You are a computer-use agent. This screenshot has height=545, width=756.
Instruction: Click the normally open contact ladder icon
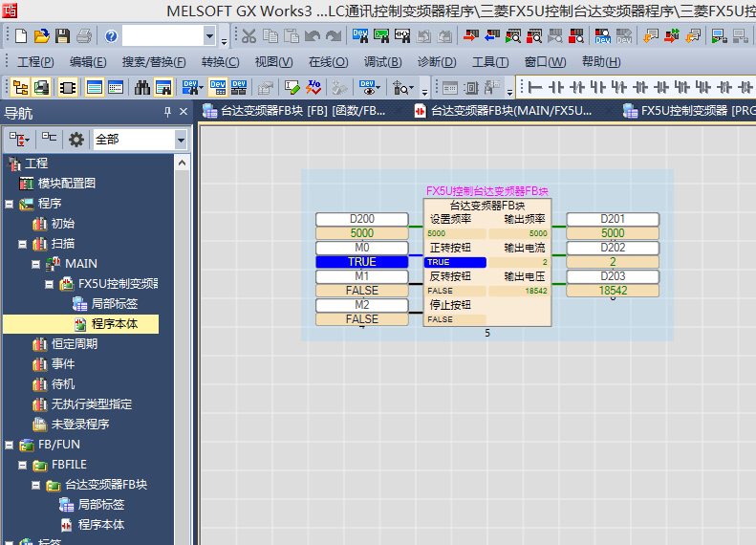click(556, 87)
